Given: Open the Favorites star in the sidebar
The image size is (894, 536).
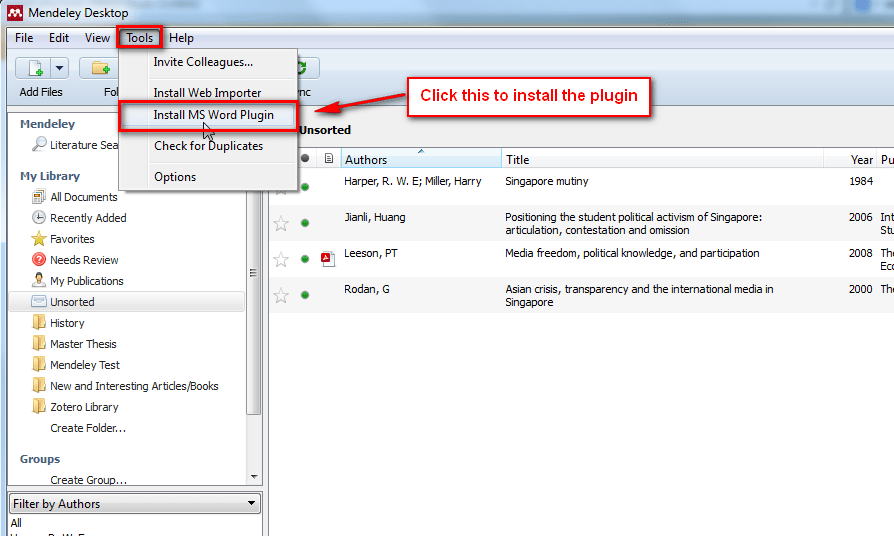Looking at the screenshot, I should point(39,239).
